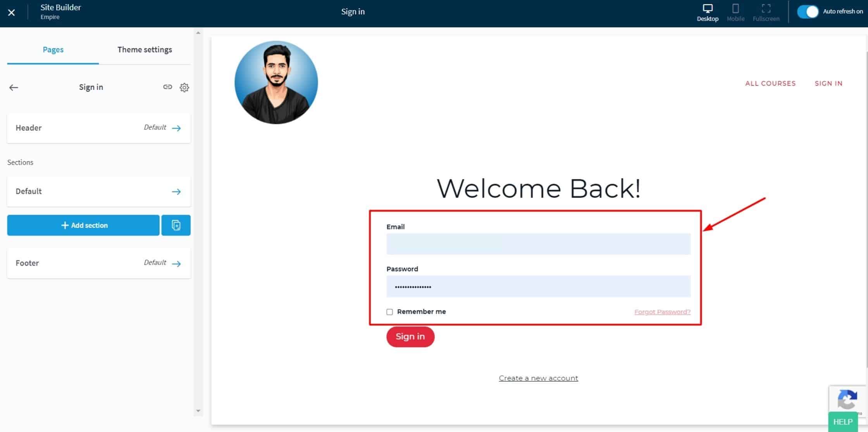This screenshot has width=868, height=432.
Task: Close the Site Builder with X icon
Action: 11,13
